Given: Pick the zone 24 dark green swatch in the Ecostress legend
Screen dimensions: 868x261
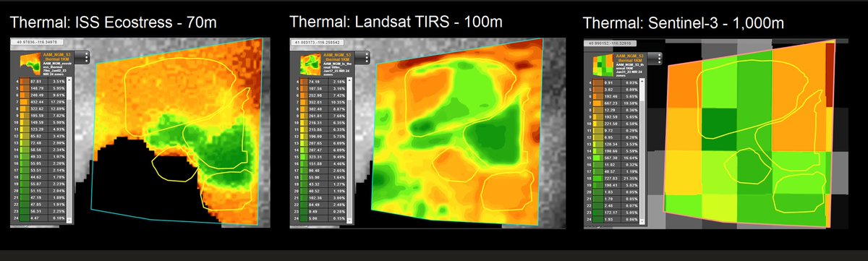Looking at the screenshot, I should point(24,218).
